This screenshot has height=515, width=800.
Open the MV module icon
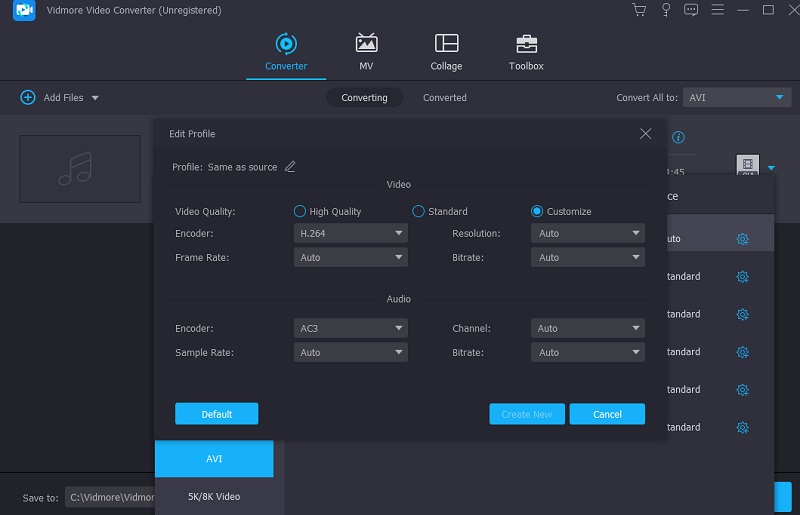click(366, 44)
